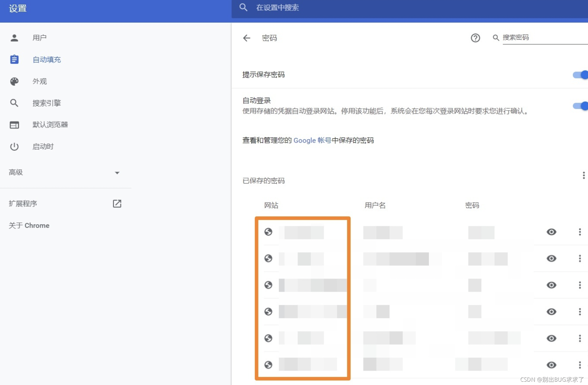Expand the 高级 section arrow
Viewport: 588px width, 385px height.
(x=117, y=173)
